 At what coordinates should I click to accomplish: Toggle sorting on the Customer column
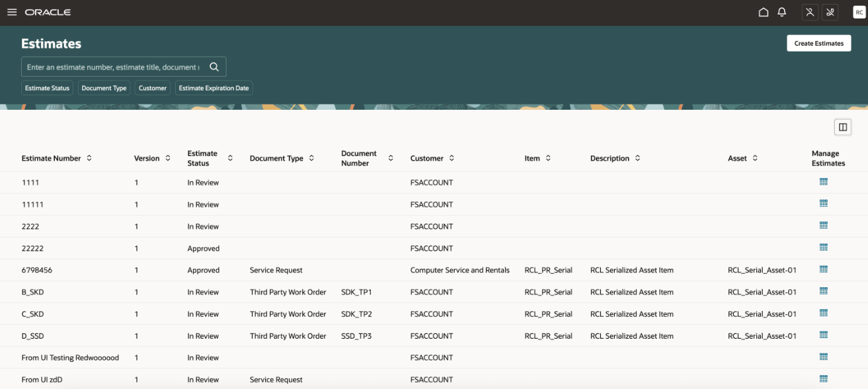(452, 158)
